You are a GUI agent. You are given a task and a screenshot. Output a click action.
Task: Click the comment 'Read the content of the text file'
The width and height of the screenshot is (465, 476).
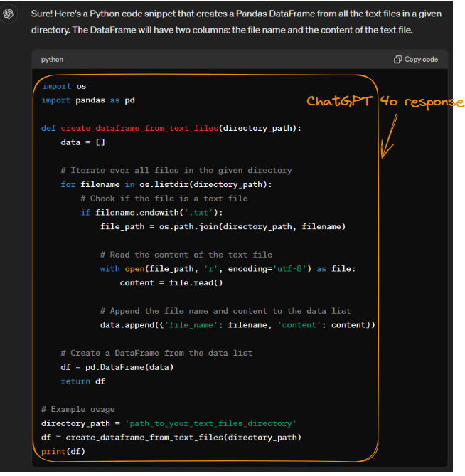pyautogui.click(x=186, y=255)
